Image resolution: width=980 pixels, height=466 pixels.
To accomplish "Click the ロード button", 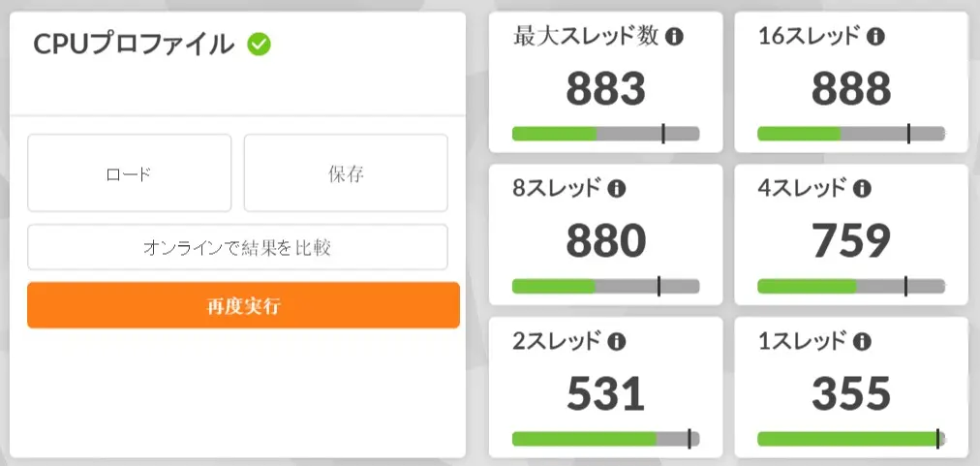I will click(129, 173).
